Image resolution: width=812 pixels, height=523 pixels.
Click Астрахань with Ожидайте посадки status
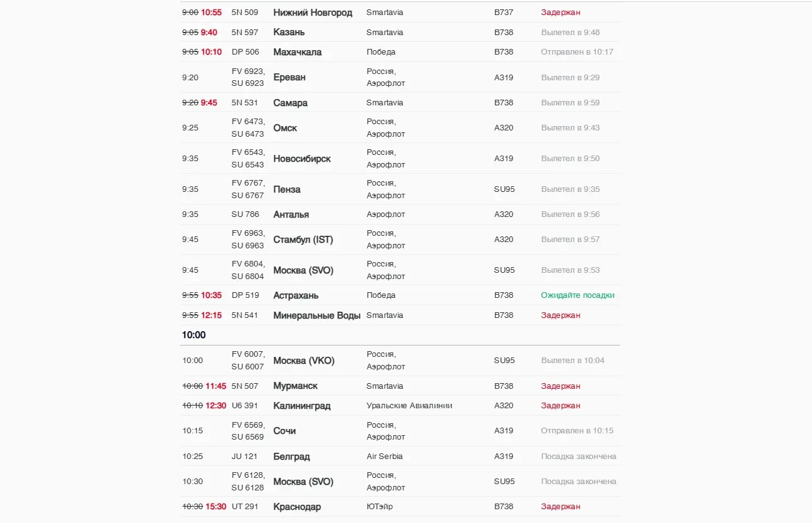click(x=400, y=295)
